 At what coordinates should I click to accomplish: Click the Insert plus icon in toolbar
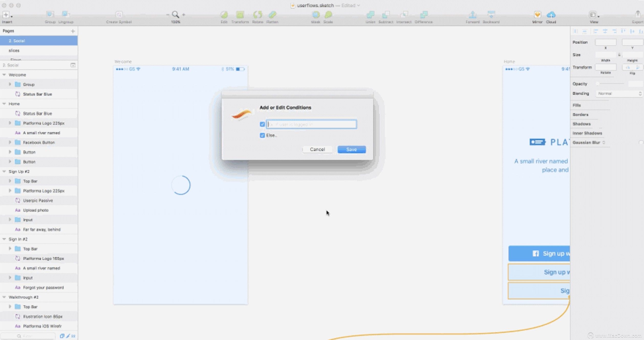6,15
